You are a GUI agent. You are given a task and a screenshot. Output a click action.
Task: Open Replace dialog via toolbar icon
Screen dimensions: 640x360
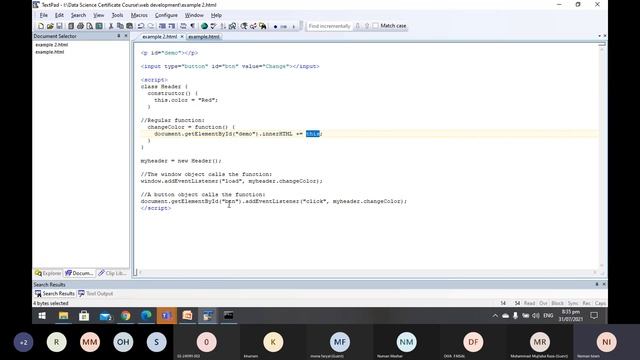click(253, 26)
